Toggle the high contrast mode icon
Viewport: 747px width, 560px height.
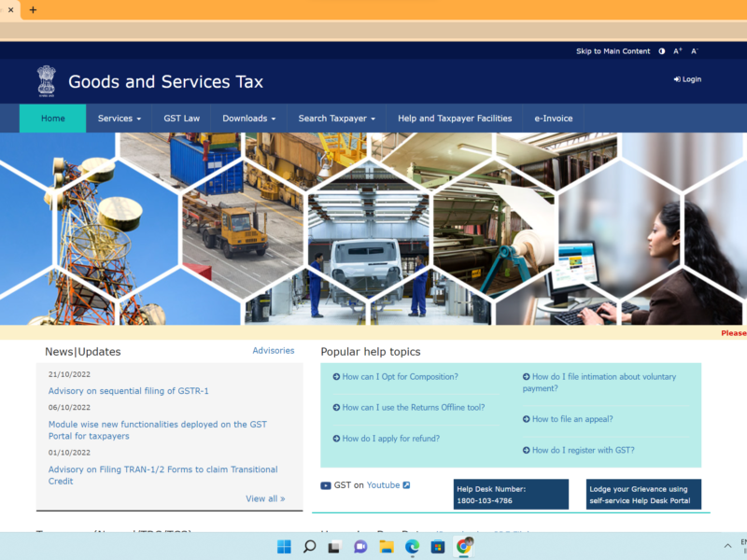[662, 51]
